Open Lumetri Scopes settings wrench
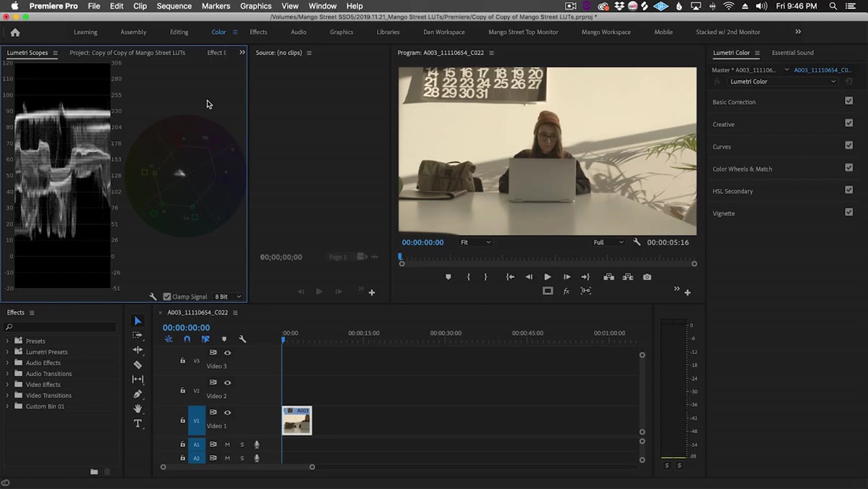The height and width of the screenshot is (489, 868). 153,297
